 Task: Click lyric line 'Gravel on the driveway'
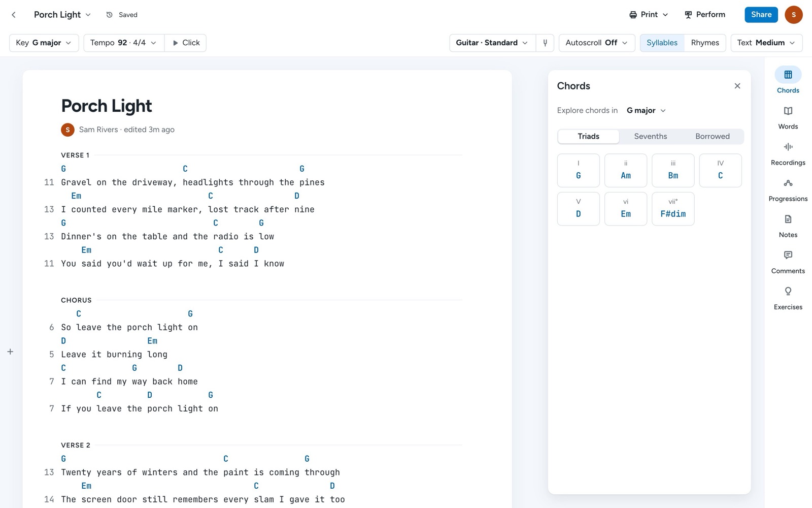pyautogui.click(x=193, y=182)
